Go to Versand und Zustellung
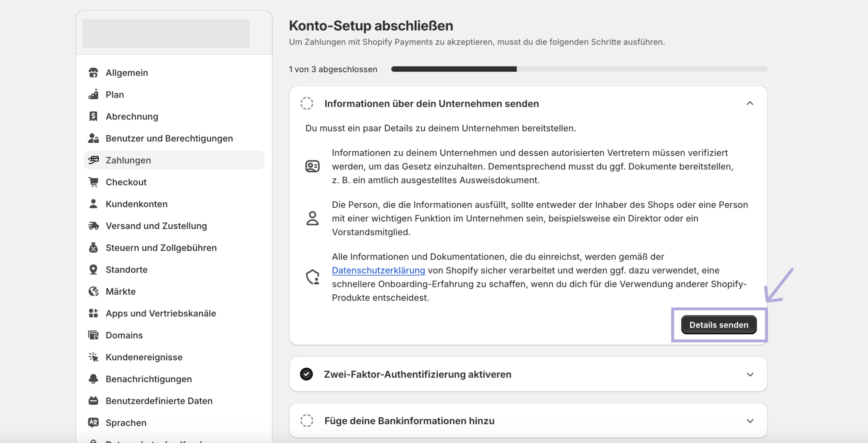The width and height of the screenshot is (868, 443). click(x=174, y=226)
